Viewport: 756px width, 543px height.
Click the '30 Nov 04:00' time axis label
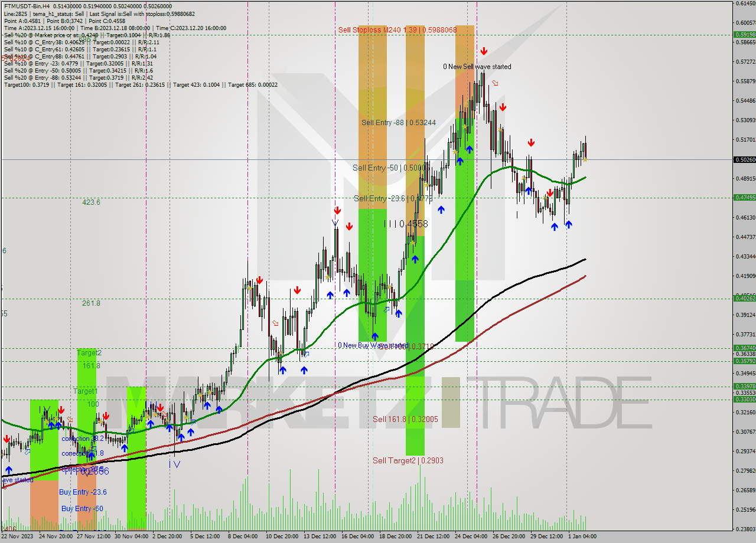coord(131,536)
